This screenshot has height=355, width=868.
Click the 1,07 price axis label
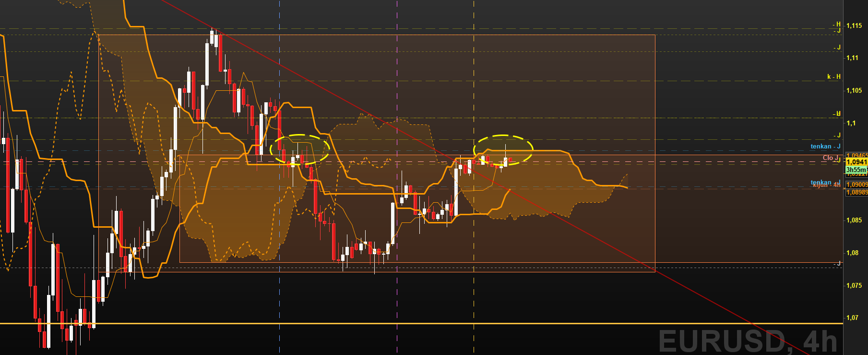coord(852,318)
